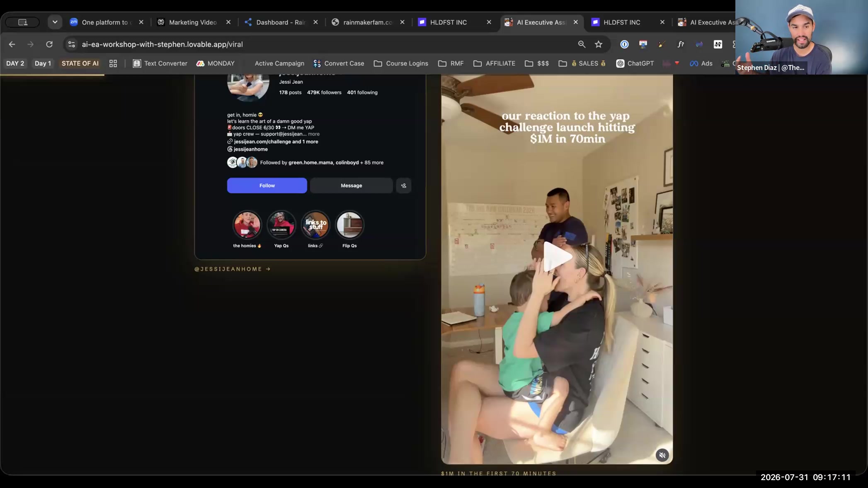Open the broom cleaner extension icon
The height and width of the screenshot is (488, 868).
[662, 44]
